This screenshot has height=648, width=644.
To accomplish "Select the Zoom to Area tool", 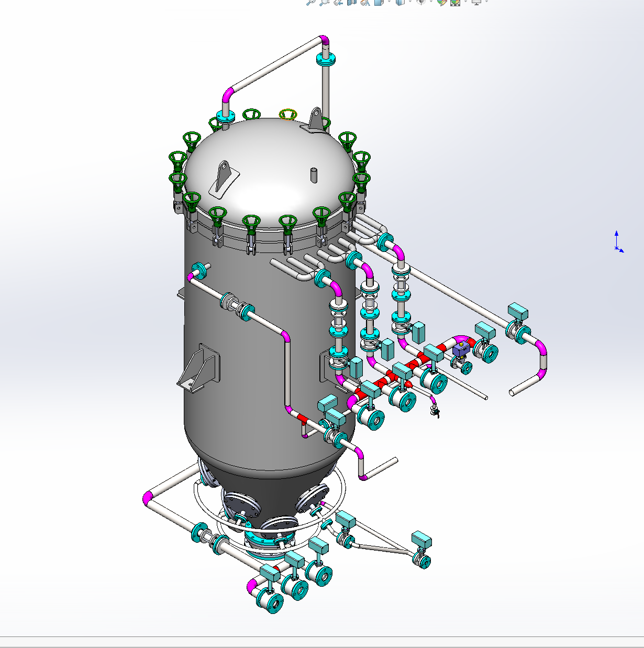I will (x=324, y=2).
